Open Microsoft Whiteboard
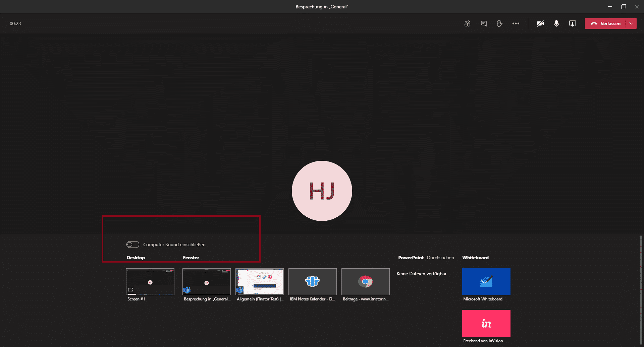This screenshot has width=644, height=347. pyautogui.click(x=486, y=281)
